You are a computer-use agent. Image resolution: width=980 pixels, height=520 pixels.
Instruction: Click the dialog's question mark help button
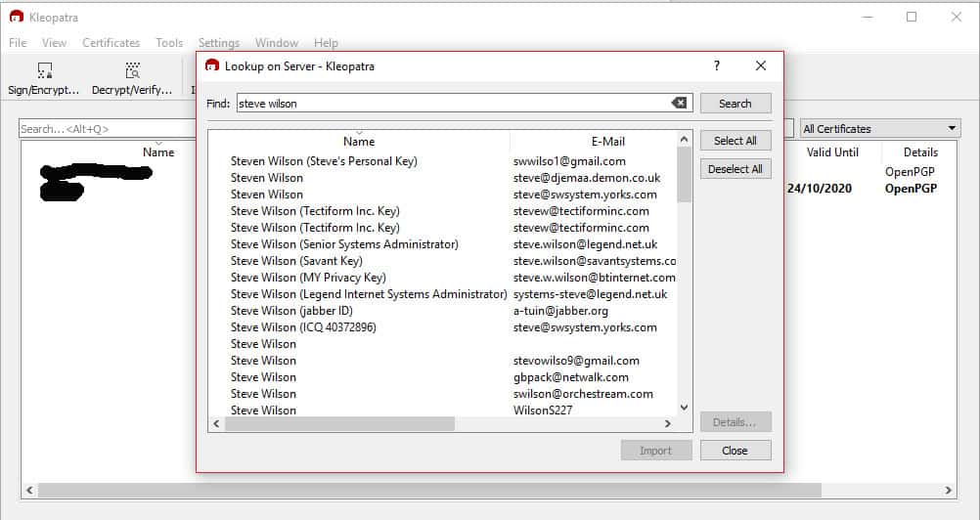click(x=717, y=65)
